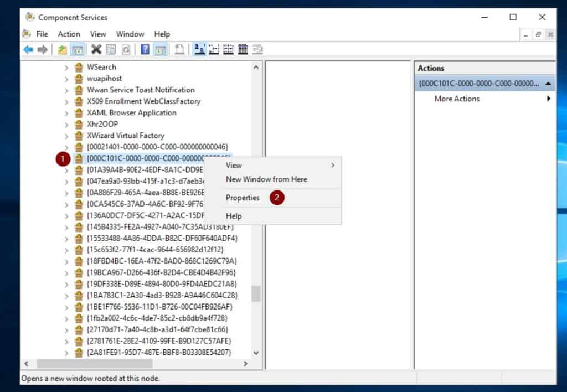Expand the X509 Enrollment WebClassFactory node

(66, 102)
